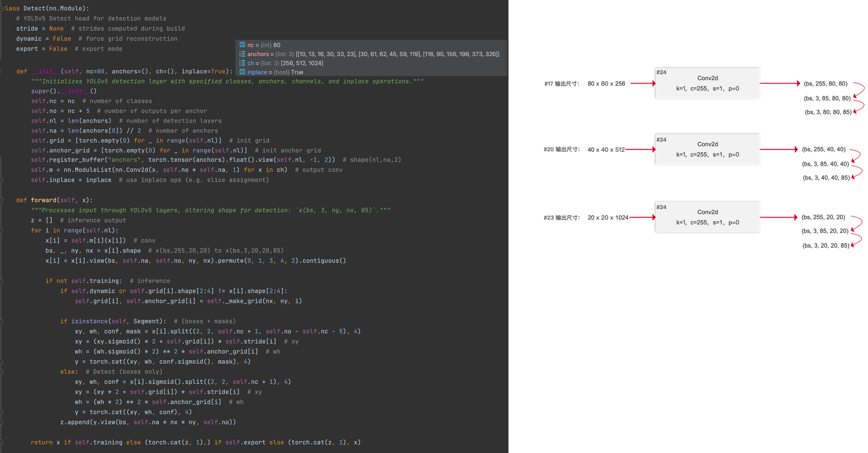Click the int icon beside nc = 80
This screenshot has width=868, height=453.
point(242,45)
